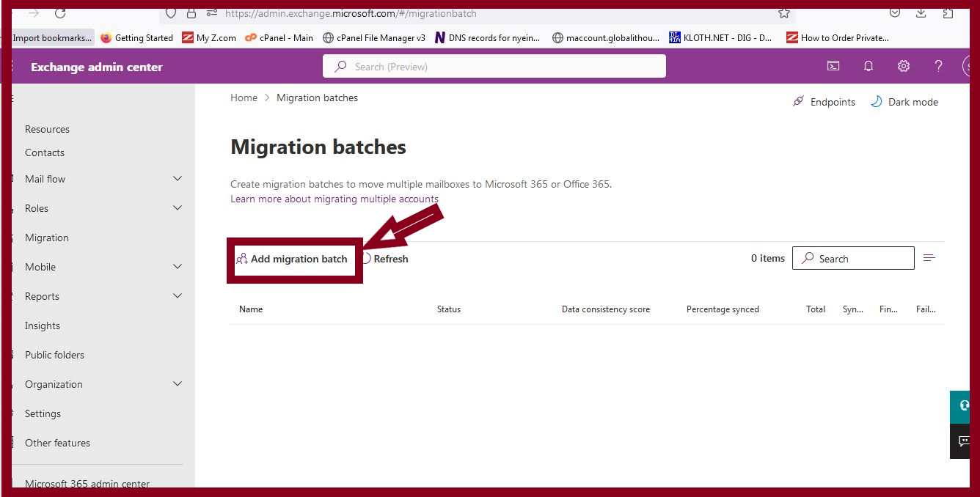Open Public folders in sidebar
Viewport: 980px width, 497px height.
(54, 355)
